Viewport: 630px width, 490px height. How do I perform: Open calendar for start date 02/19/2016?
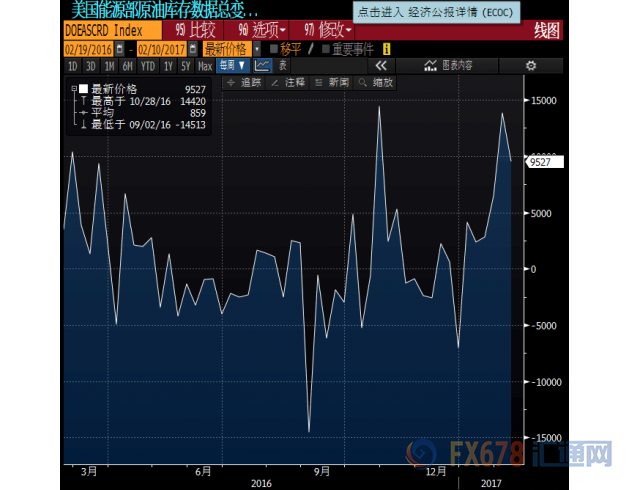[121, 48]
